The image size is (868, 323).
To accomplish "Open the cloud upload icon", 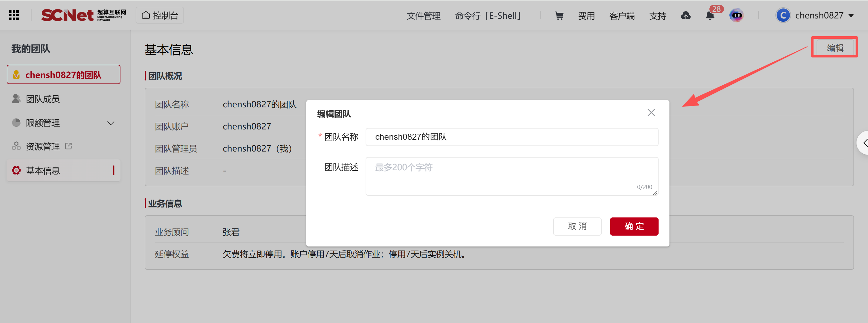I will [686, 15].
